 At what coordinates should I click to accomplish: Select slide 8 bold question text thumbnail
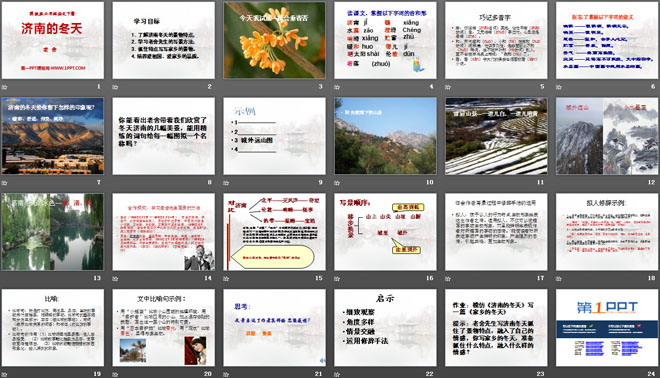pyautogui.click(x=163, y=136)
